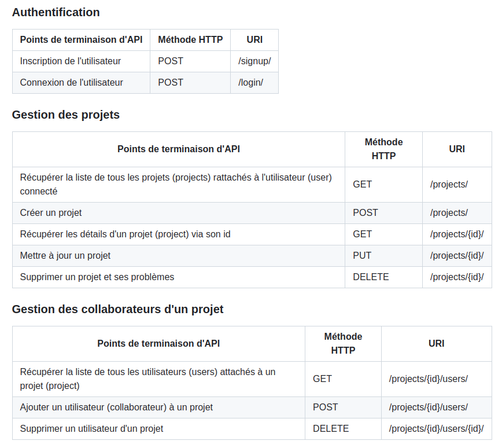Click the Méthode HTTP header in Authentification table
The image size is (502, 448).
pos(190,39)
